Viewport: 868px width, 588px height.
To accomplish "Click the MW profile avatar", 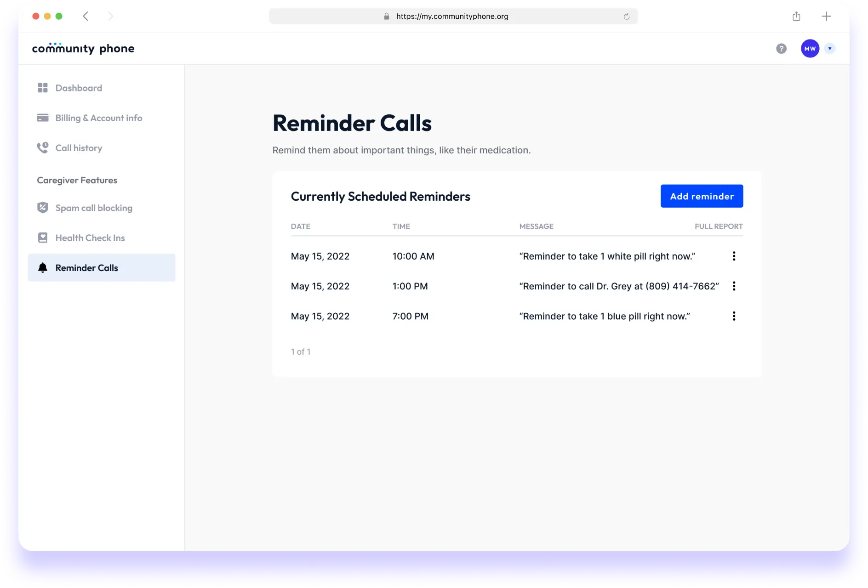I will pyautogui.click(x=810, y=49).
